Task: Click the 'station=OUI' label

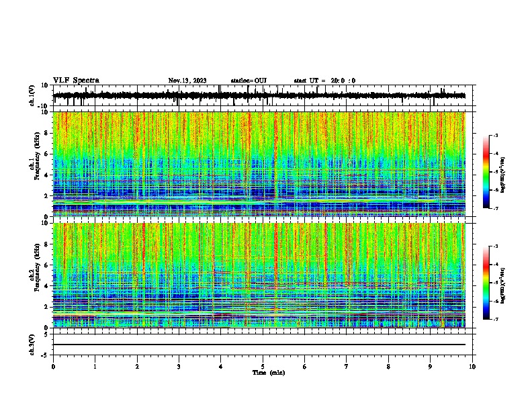Action: pos(249,81)
